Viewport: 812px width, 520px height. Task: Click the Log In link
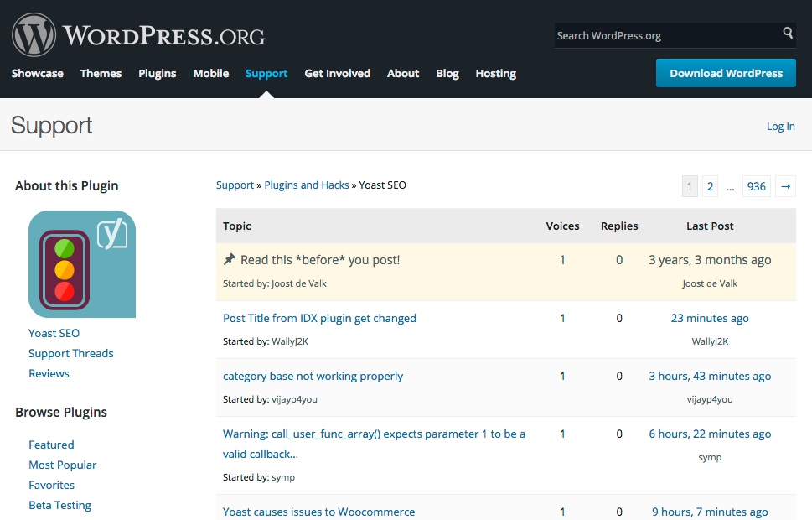[780, 127]
